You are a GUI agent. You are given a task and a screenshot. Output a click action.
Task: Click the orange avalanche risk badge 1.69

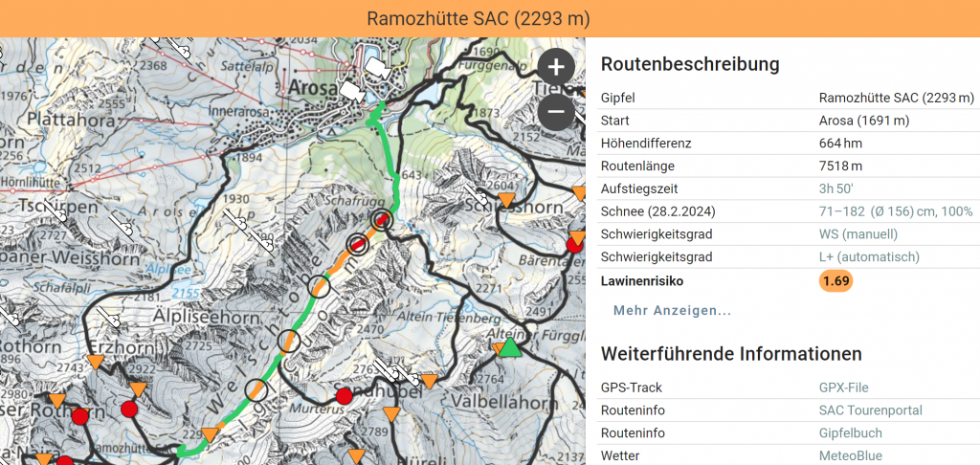pos(835,281)
